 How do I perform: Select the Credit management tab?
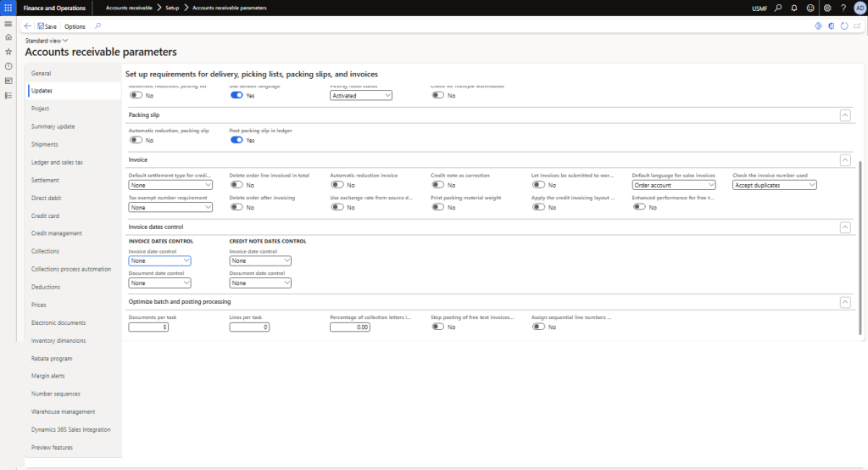[56, 233]
